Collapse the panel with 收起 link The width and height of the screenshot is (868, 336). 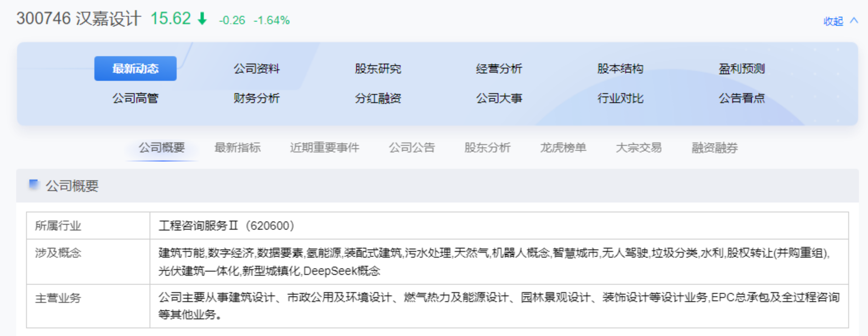833,21
